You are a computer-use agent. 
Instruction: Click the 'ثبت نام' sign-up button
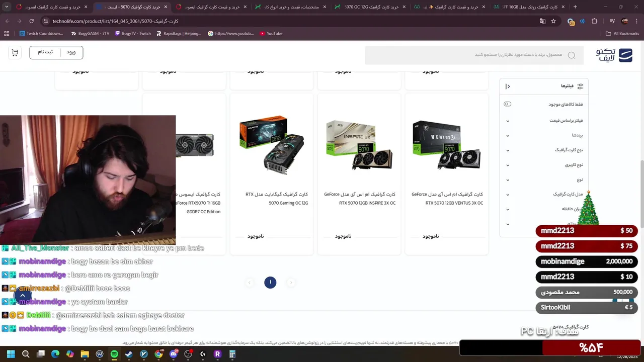[x=45, y=52]
